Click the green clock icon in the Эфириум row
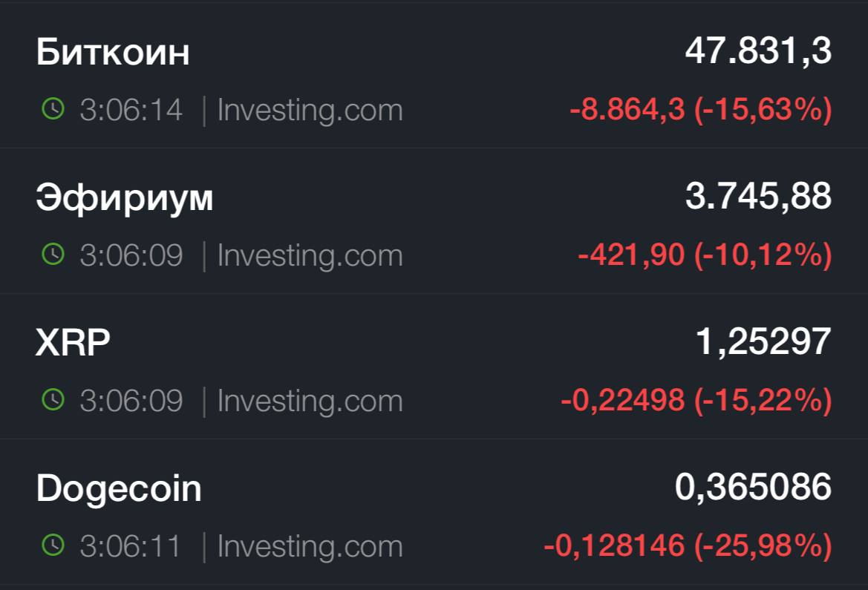This screenshot has height=590, width=868. [53, 254]
